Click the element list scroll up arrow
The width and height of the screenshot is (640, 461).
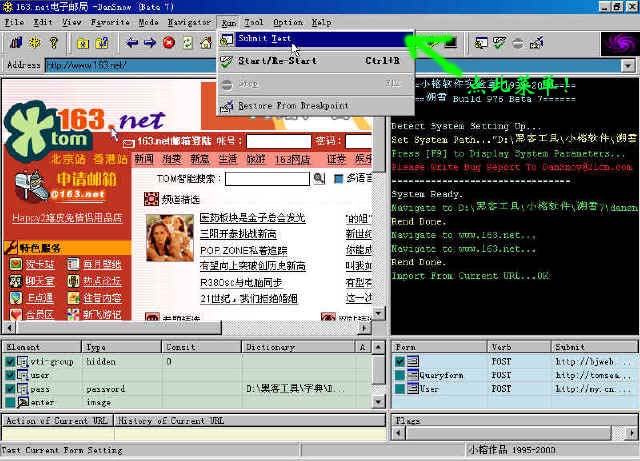click(x=378, y=347)
